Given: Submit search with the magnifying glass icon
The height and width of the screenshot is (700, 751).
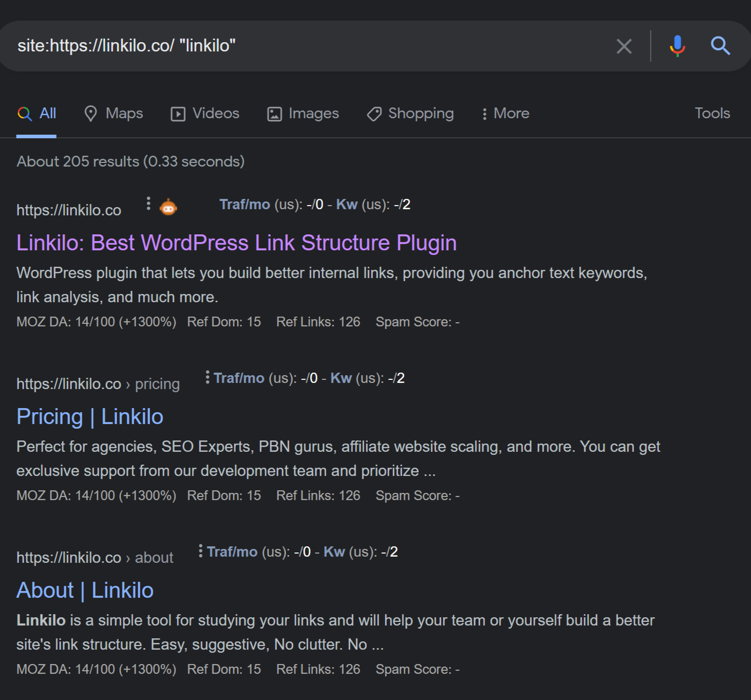Looking at the screenshot, I should click(720, 46).
